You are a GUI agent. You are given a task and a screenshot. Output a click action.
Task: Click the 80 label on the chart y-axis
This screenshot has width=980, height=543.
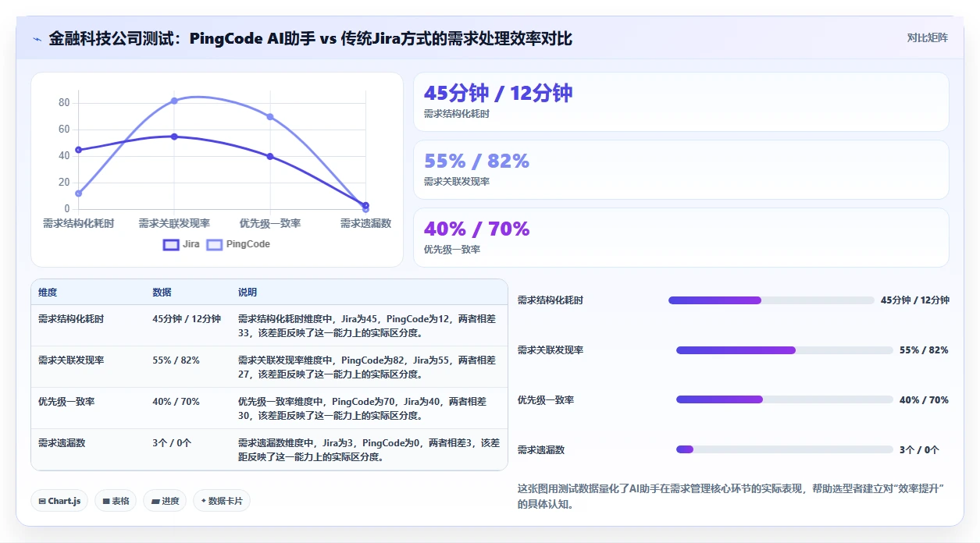click(64, 103)
